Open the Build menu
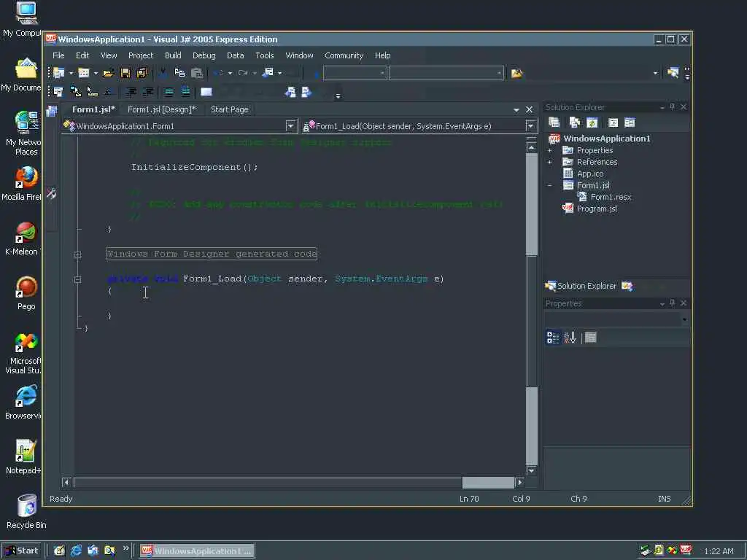This screenshot has height=560, width=747. [173, 55]
